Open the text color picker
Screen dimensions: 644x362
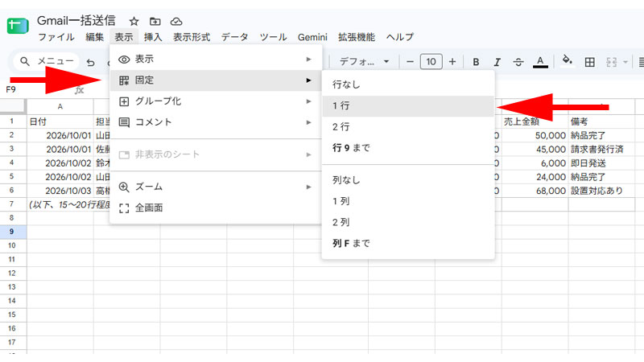tap(540, 62)
